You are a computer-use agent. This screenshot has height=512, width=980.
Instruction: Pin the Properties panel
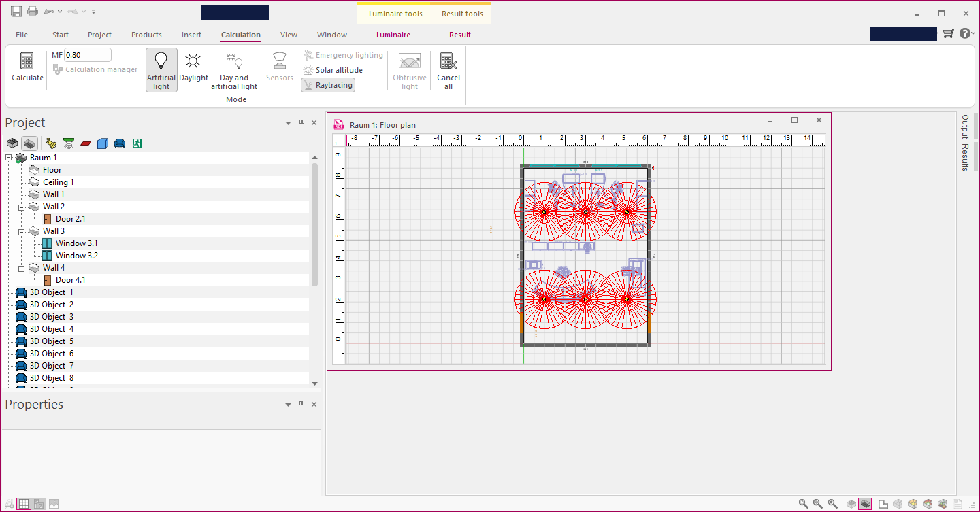click(301, 405)
